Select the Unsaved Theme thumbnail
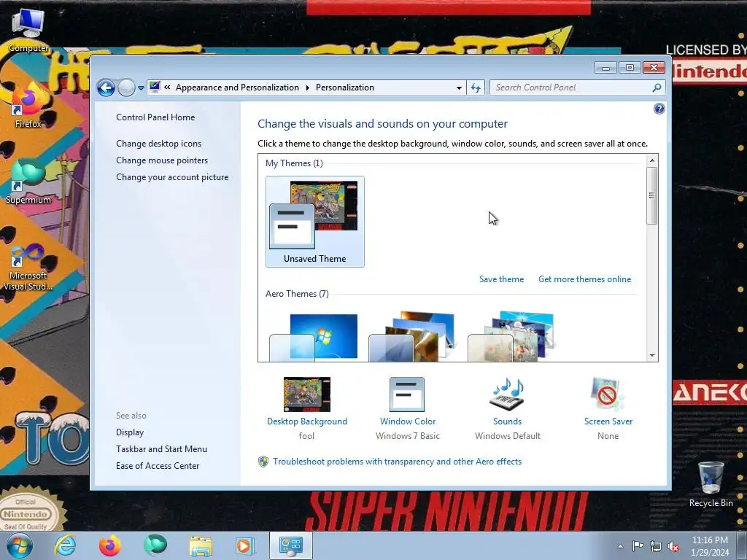 [x=315, y=222]
